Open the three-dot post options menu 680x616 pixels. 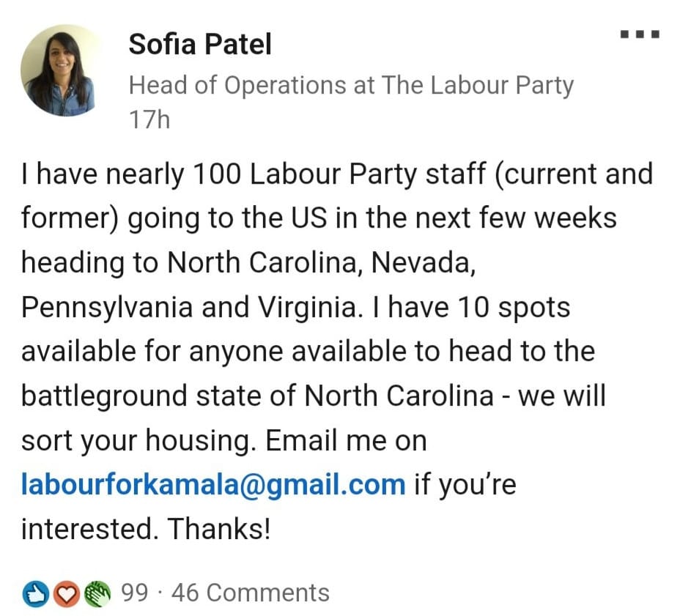(640, 34)
